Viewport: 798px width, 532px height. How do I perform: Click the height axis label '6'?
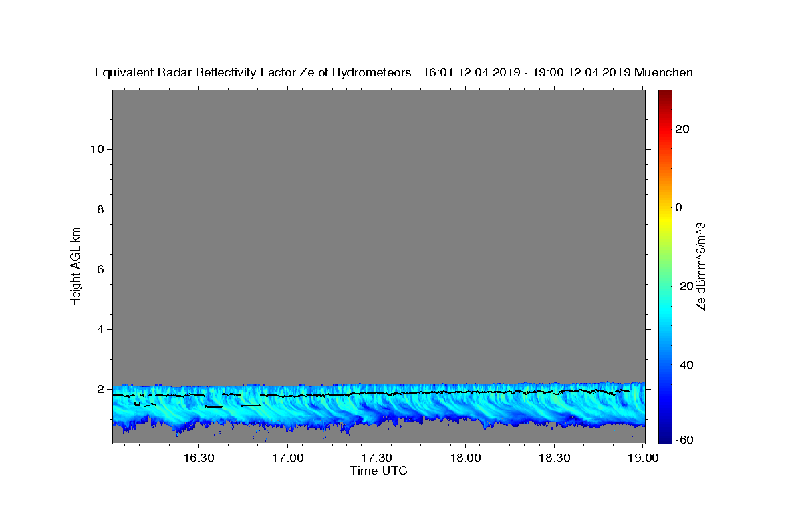point(99,269)
